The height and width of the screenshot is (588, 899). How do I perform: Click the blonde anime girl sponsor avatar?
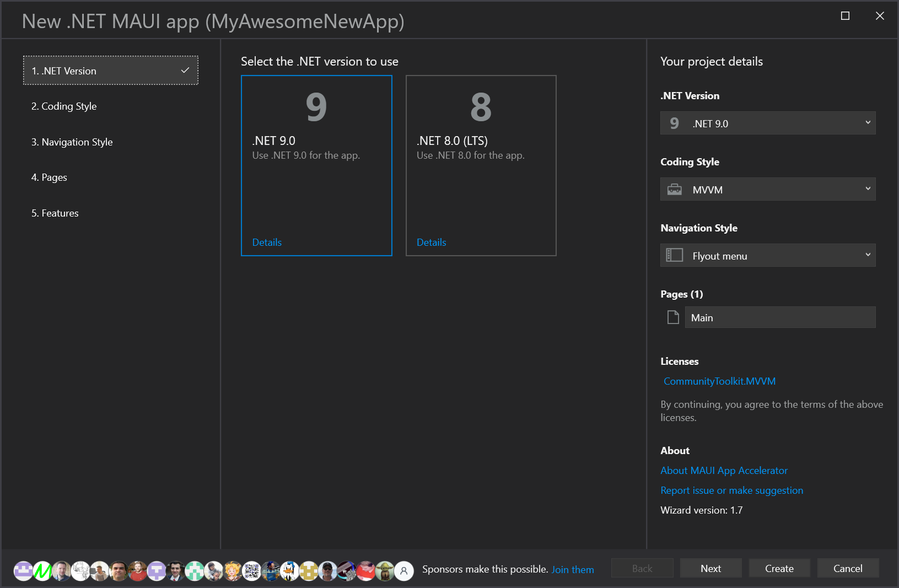tap(233, 571)
